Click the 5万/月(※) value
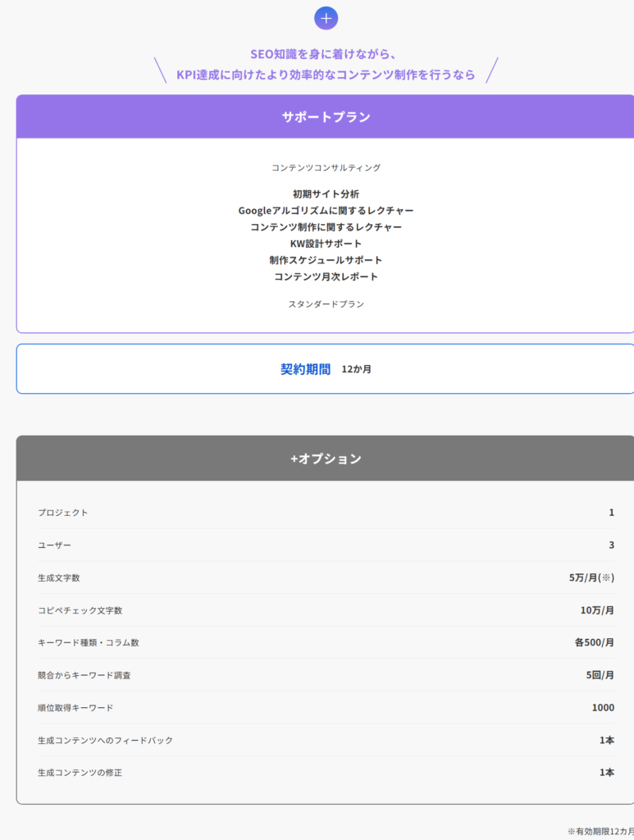 pos(591,577)
